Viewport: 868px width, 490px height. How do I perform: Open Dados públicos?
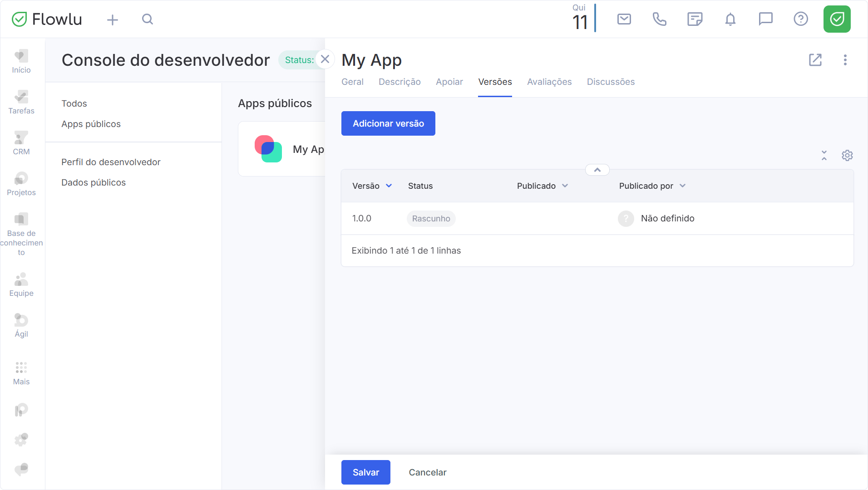pos(94,182)
